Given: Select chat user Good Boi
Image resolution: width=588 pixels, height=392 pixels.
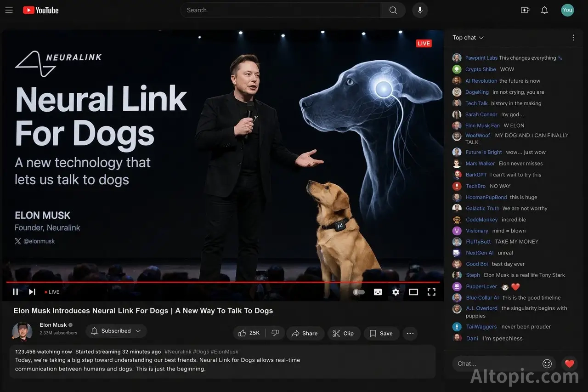Looking at the screenshot, I should pos(477,264).
